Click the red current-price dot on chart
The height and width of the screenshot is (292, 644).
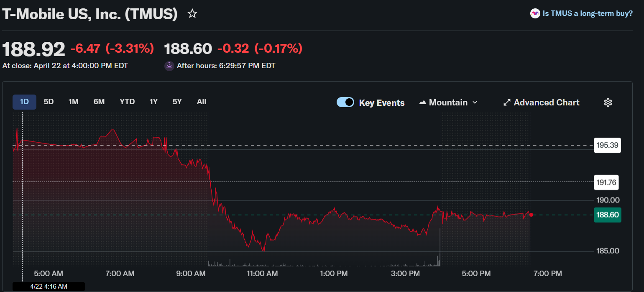pos(531,215)
